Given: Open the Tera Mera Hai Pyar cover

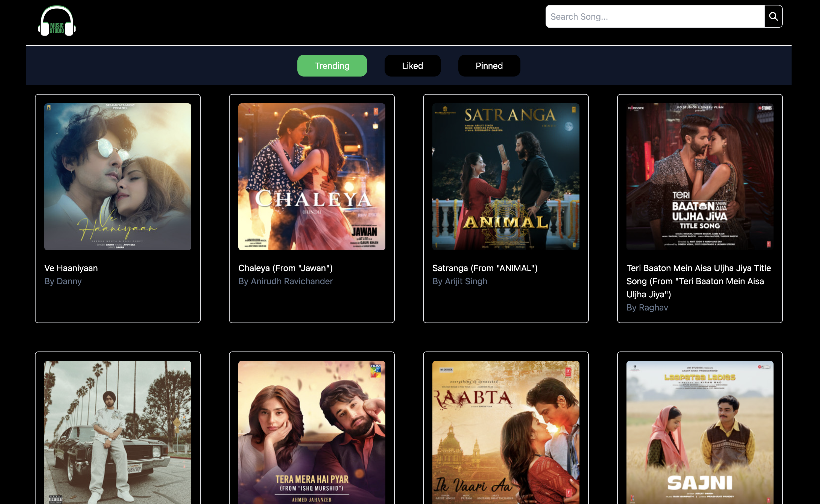Looking at the screenshot, I should (312, 432).
